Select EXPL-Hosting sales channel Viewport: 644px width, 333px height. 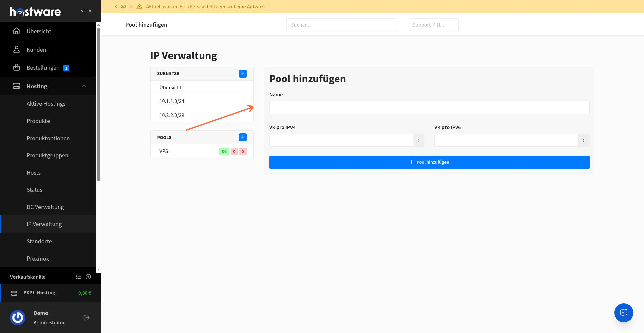point(51,293)
